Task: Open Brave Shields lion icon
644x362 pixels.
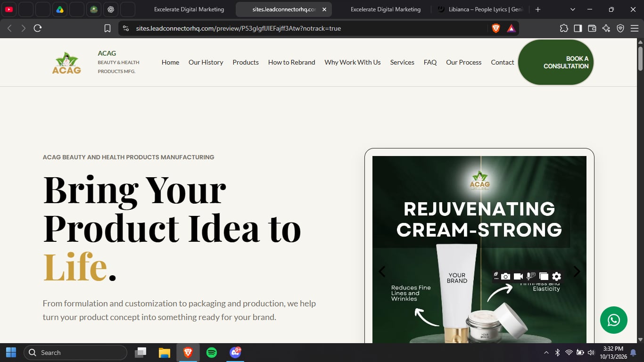Action: 496,28
